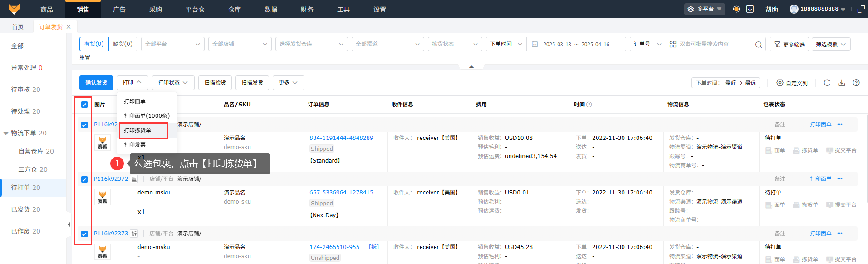This screenshot has height=264, width=868.
Task: Open the download center icon in top bar
Action: pyautogui.click(x=750, y=9)
